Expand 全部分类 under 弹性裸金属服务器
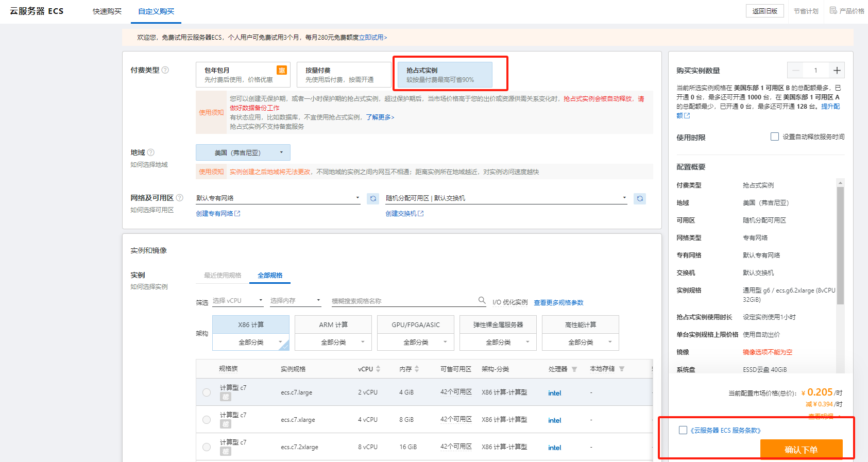Screen dimensions: 868x462 coord(498,342)
